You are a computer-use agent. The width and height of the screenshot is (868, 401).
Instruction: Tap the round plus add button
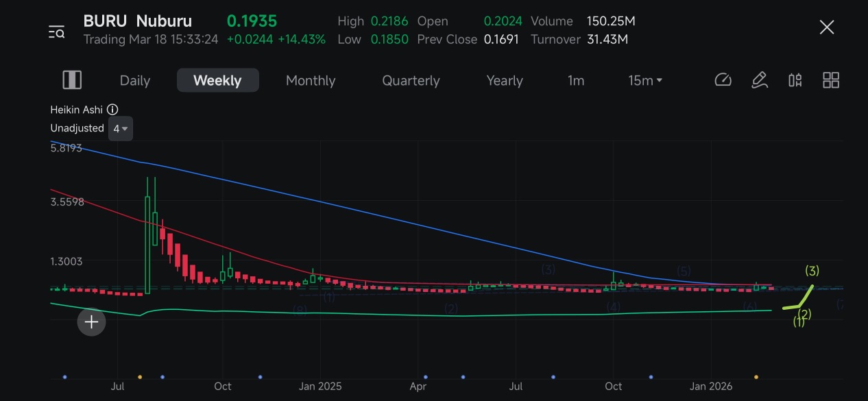[x=91, y=322]
